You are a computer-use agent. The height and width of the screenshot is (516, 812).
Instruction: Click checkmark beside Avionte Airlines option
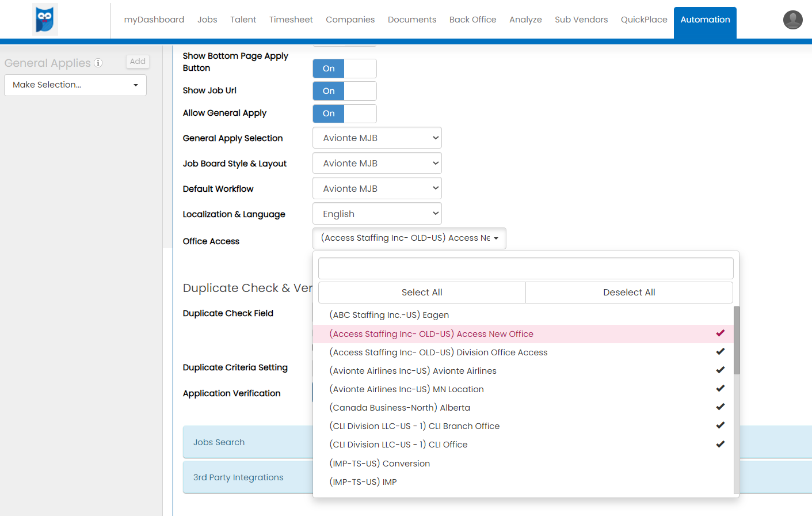point(720,370)
